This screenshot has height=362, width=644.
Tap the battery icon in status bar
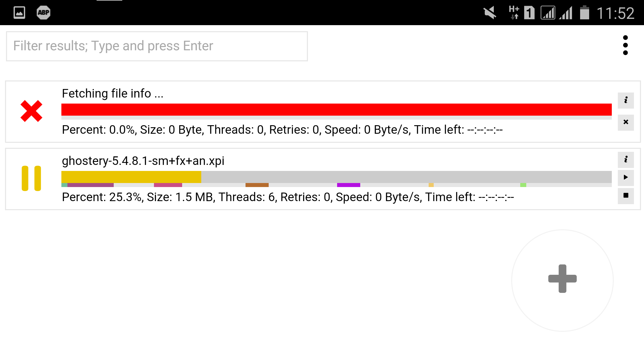(585, 13)
